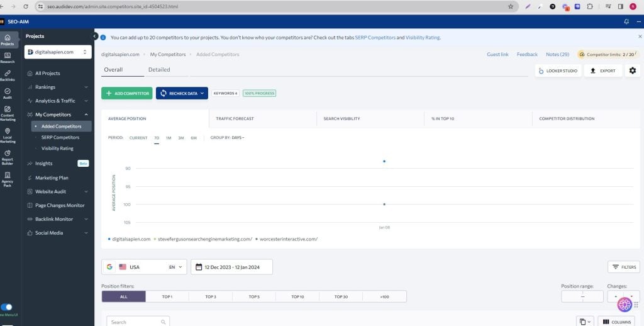Select the % In Top 10 tab

click(478, 118)
